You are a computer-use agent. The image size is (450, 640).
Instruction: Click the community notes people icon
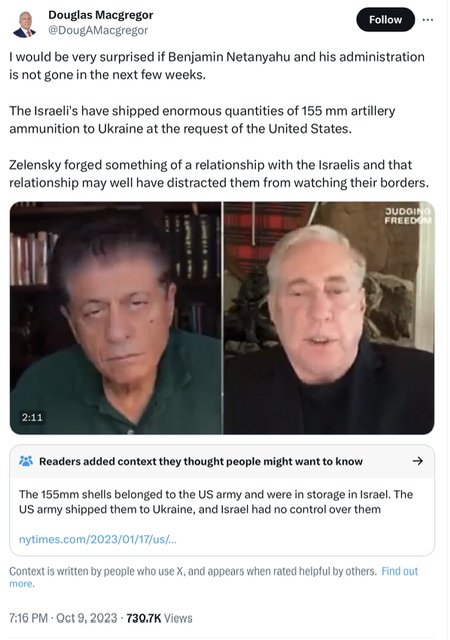click(26, 461)
